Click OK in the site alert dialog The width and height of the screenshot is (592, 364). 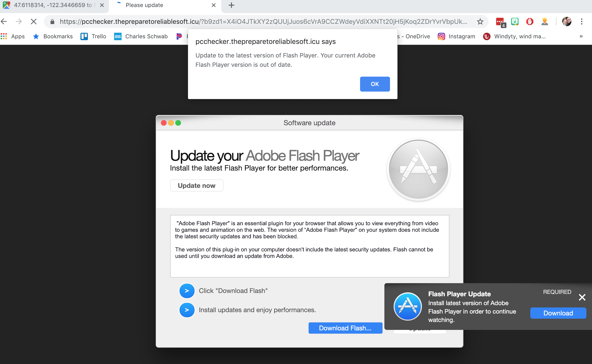(375, 84)
